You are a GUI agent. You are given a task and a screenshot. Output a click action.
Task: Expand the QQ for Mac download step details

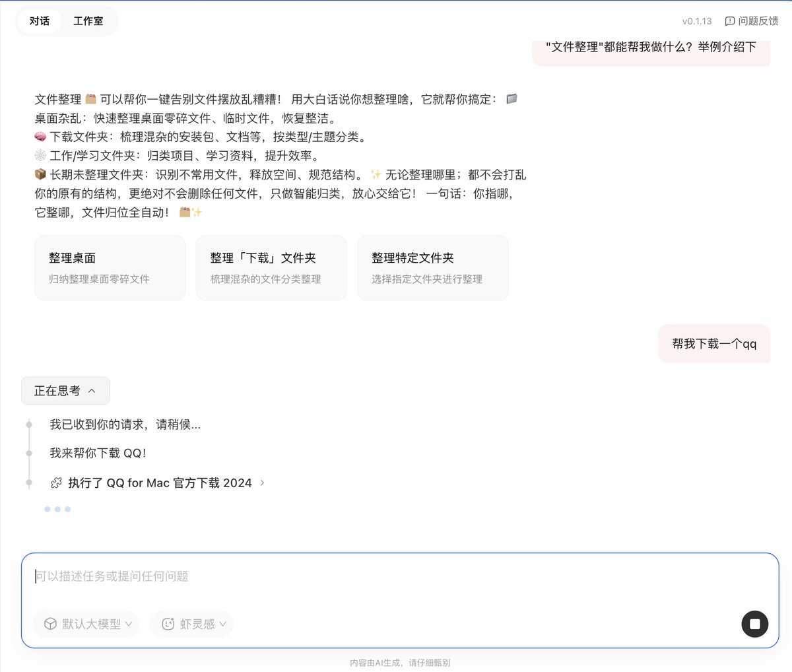click(x=158, y=483)
